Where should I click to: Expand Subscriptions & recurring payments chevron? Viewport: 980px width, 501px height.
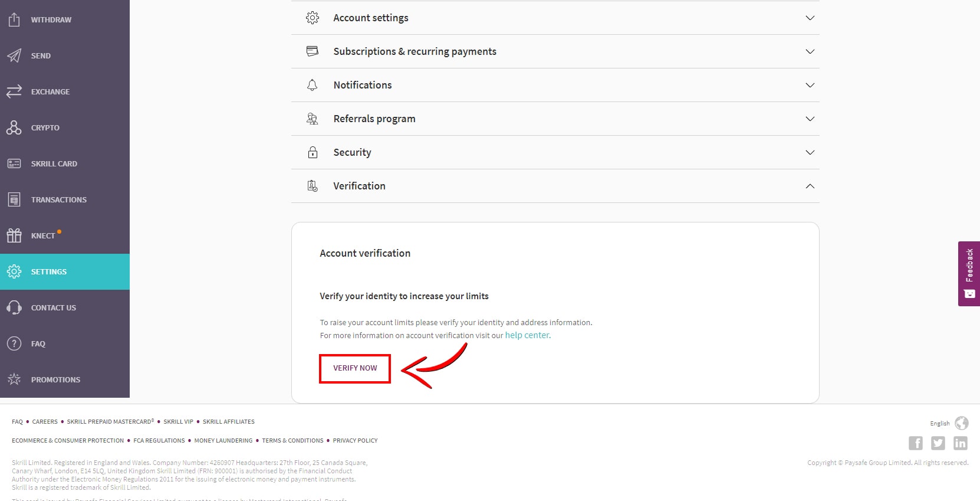pyautogui.click(x=810, y=51)
